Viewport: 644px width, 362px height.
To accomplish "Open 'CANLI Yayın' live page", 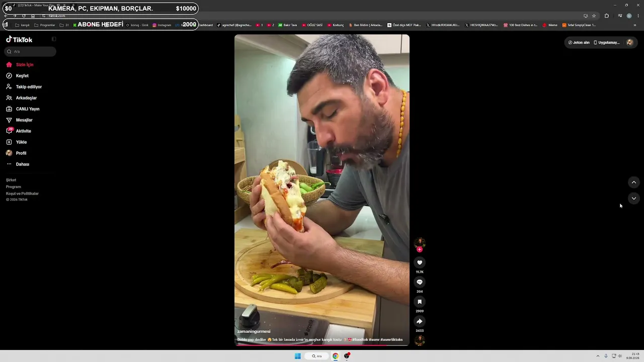I will 23,109.
